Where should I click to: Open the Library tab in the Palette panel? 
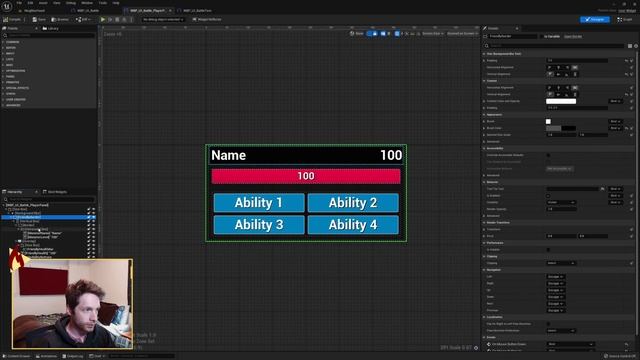51,29
